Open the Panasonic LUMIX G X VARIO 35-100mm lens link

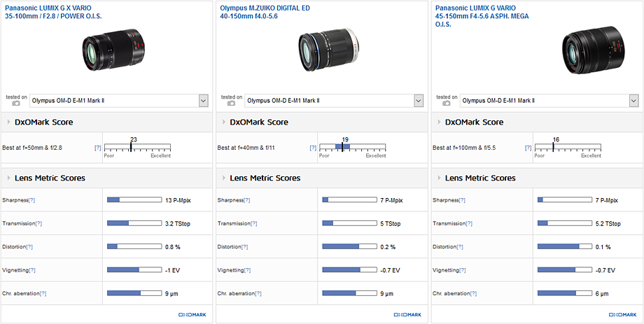53,13
